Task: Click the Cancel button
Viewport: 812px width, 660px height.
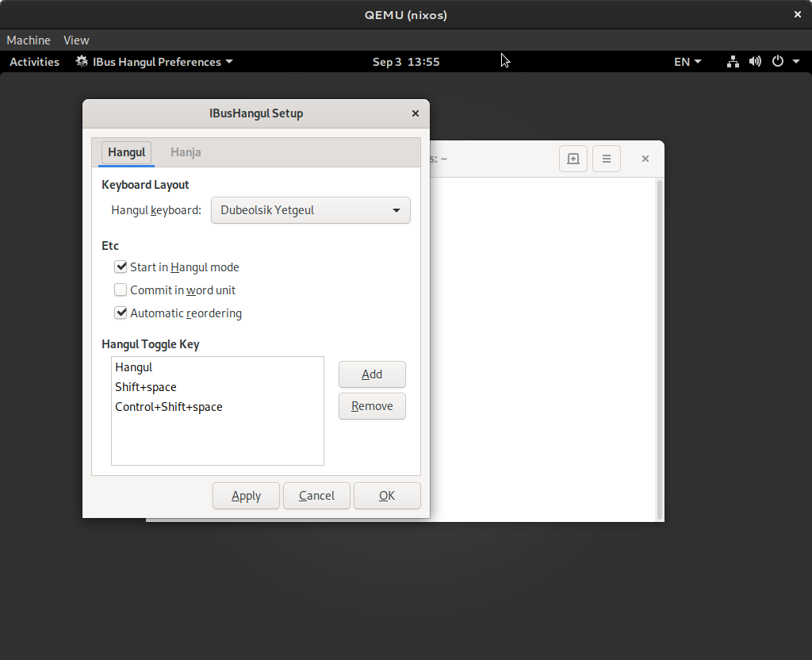Action: click(x=316, y=496)
